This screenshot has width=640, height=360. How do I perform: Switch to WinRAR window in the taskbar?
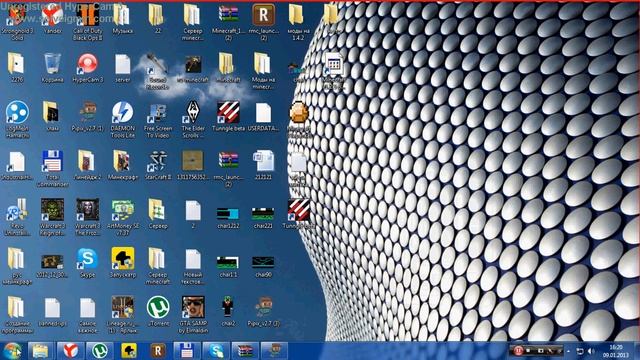coord(245,351)
